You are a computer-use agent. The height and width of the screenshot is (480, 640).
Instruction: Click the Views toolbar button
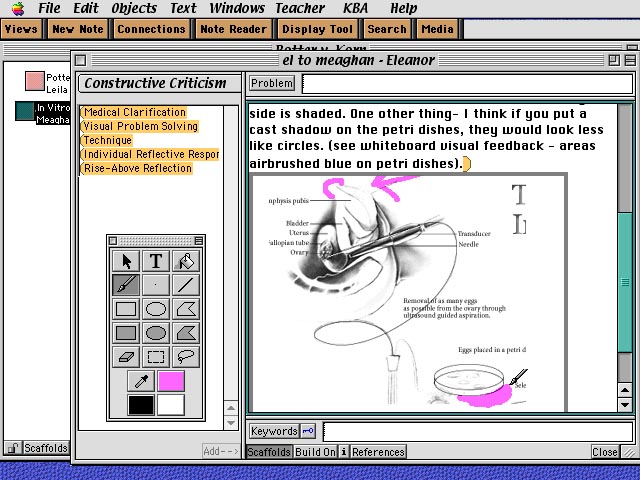(21, 29)
